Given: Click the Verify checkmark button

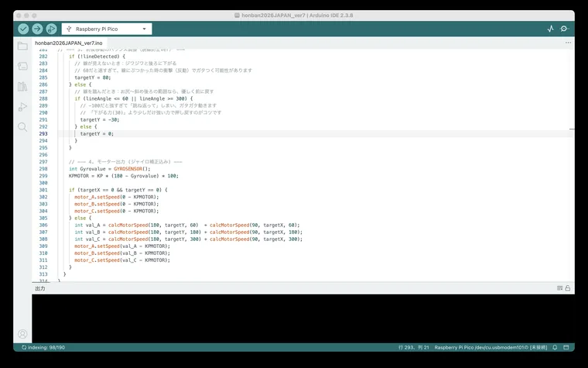Looking at the screenshot, I should 23,29.
